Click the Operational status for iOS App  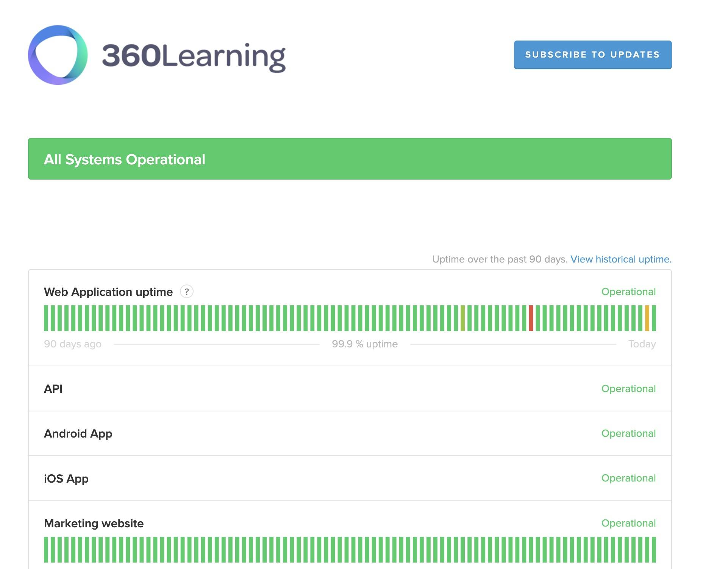pos(628,478)
